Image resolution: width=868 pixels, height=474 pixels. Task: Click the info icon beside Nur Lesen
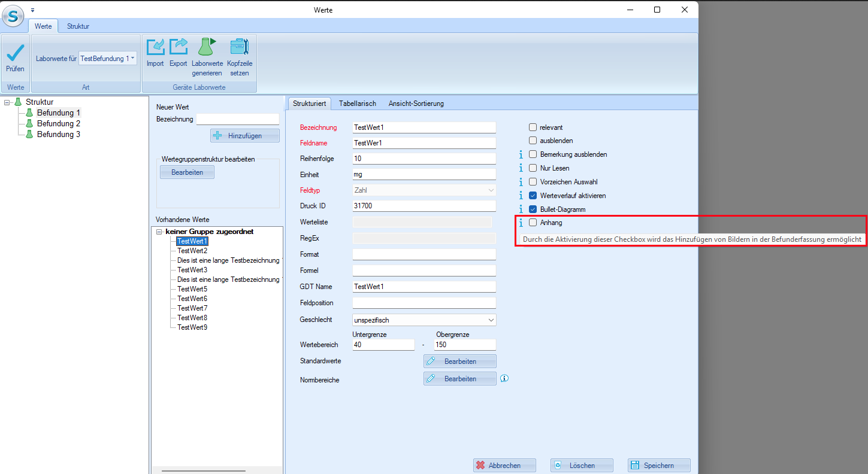click(521, 168)
